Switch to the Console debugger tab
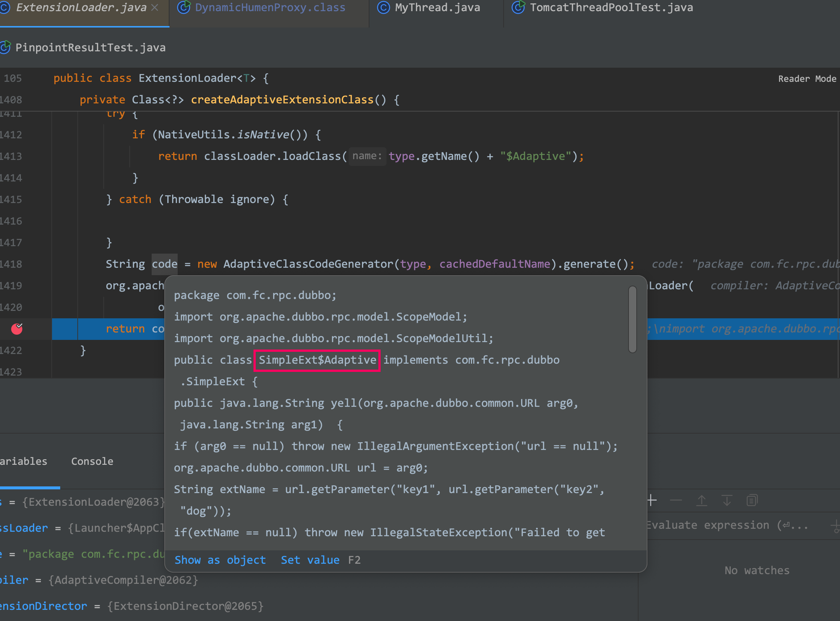Screen dimensions: 840x621 point(92,461)
